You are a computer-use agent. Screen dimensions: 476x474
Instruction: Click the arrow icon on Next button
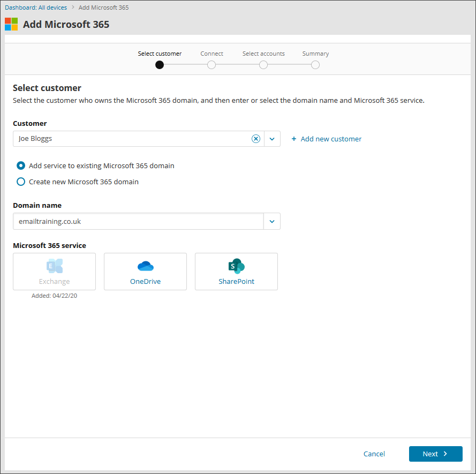(445, 454)
